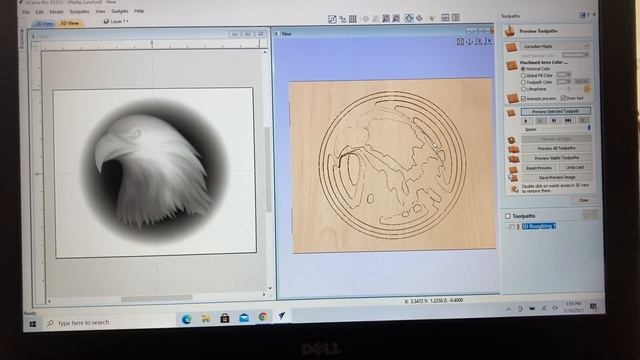Screen dimensions: 640x360
Task: Switch to the 2D View tab
Action: [x=45, y=23]
